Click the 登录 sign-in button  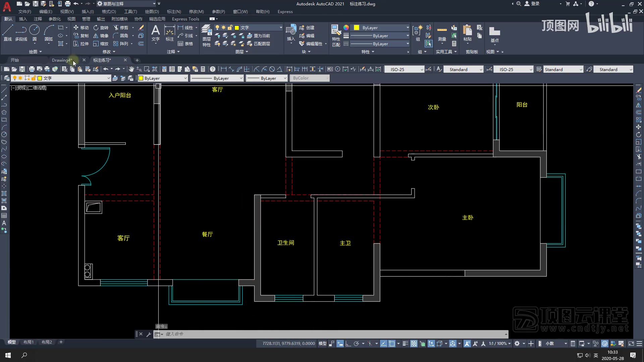click(x=532, y=4)
